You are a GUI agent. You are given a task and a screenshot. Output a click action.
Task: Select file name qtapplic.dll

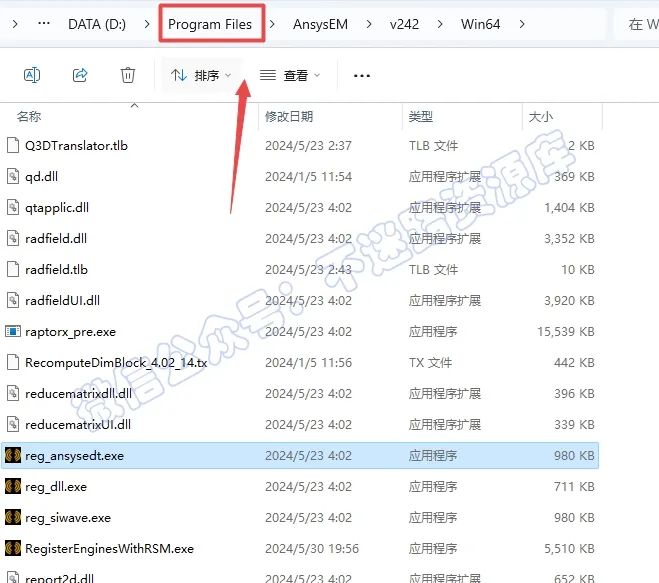pos(57,208)
